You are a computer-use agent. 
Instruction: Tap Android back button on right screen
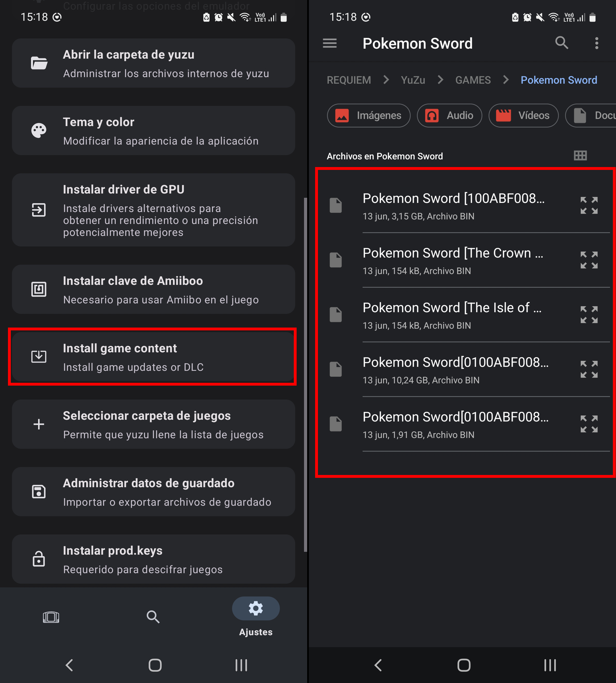point(378,665)
